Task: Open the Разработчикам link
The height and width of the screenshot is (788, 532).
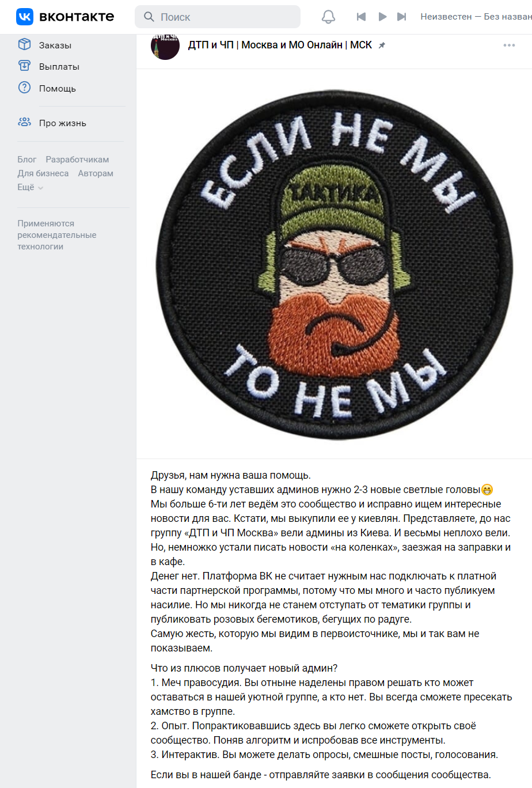Action: click(x=77, y=160)
